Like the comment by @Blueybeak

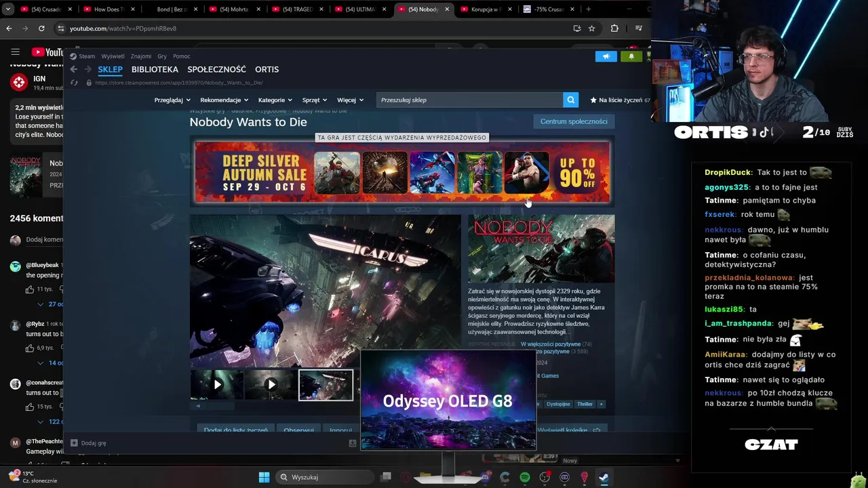point(30,289)
